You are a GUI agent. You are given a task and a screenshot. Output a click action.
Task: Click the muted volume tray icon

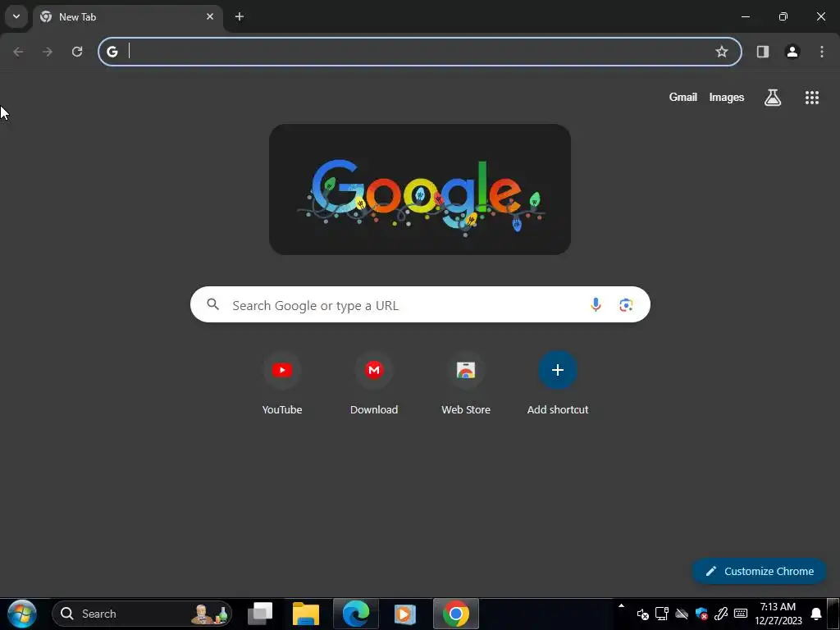(643, 614)
